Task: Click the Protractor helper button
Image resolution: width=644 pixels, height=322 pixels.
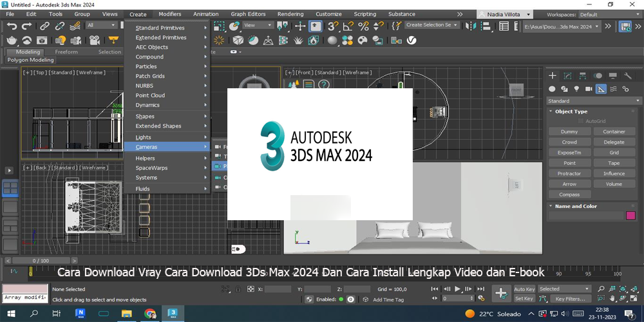Action: tap(569, 173)
